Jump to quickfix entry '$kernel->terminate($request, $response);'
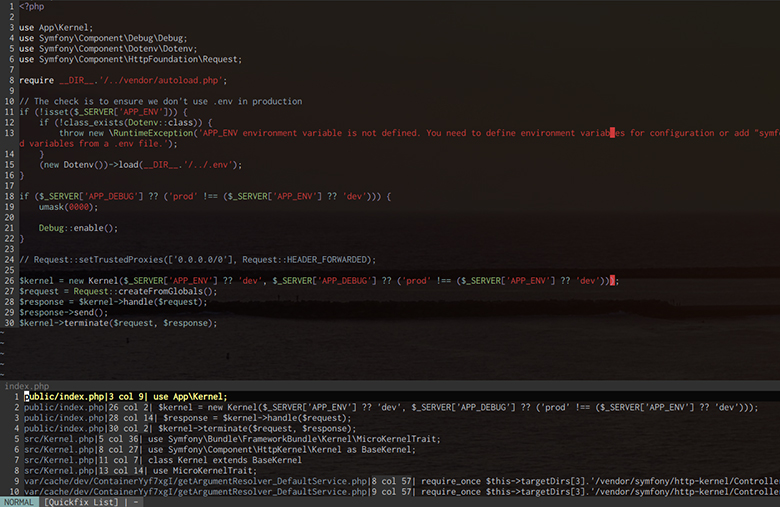This screenshot has width=780, height=507. [x=190, y=428]
